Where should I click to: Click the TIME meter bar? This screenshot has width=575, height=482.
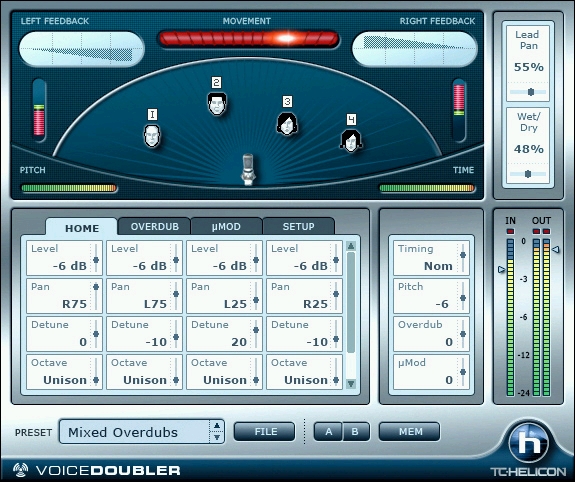pos(427,188)
